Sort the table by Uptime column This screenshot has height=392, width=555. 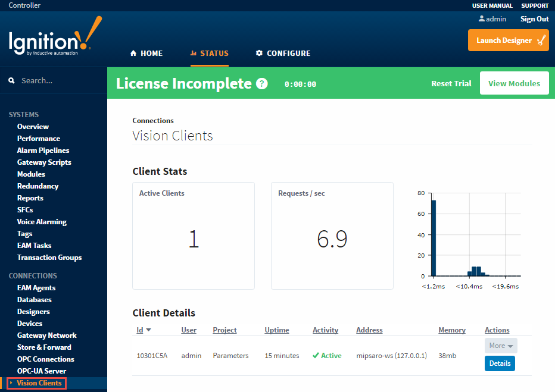(x=277, y=330)
